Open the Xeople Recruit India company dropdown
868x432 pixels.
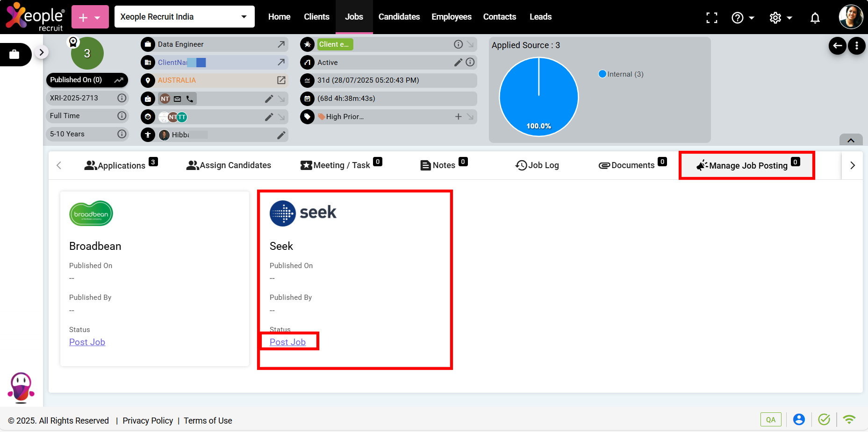(184, 17)
